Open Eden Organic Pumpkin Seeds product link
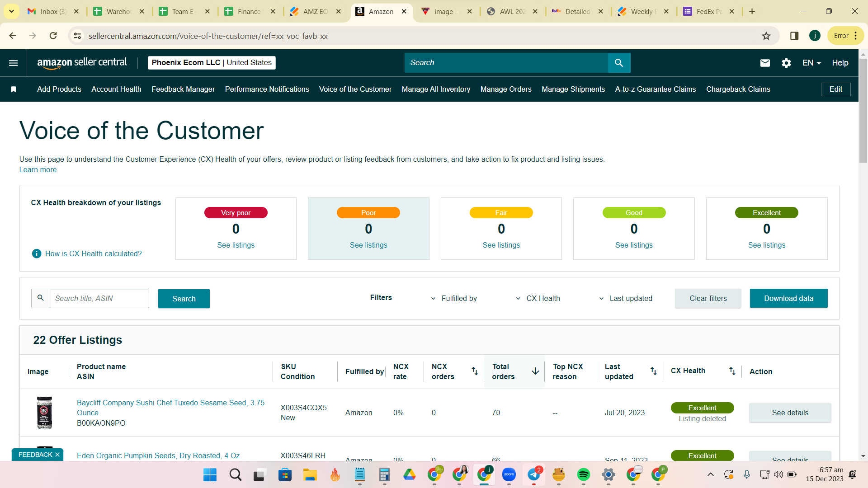 pos(158,455)
